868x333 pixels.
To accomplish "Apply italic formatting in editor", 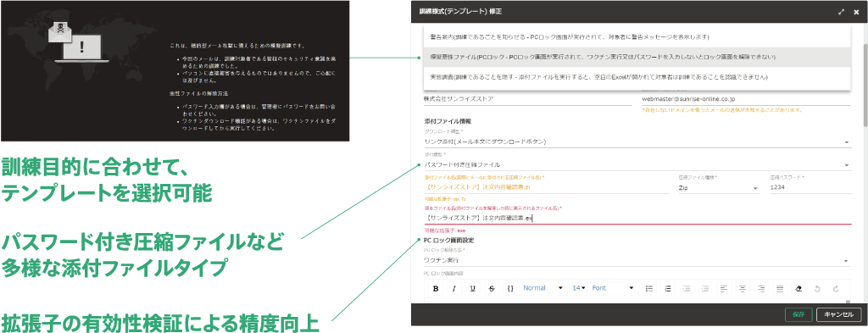I will (x=454, y=288).
